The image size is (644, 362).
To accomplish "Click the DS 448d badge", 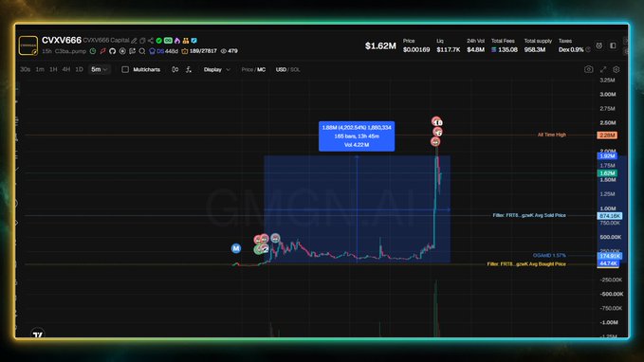I will point(163,51).
